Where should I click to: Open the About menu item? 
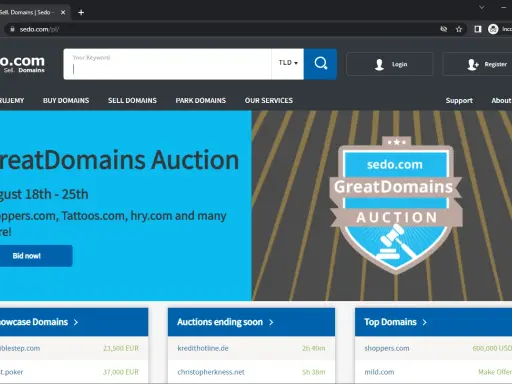(x=501, y=100)
